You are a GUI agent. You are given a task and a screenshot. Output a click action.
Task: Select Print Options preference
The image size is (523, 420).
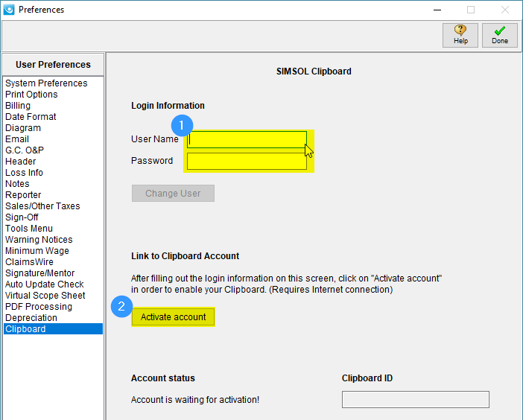coord(53,95)
